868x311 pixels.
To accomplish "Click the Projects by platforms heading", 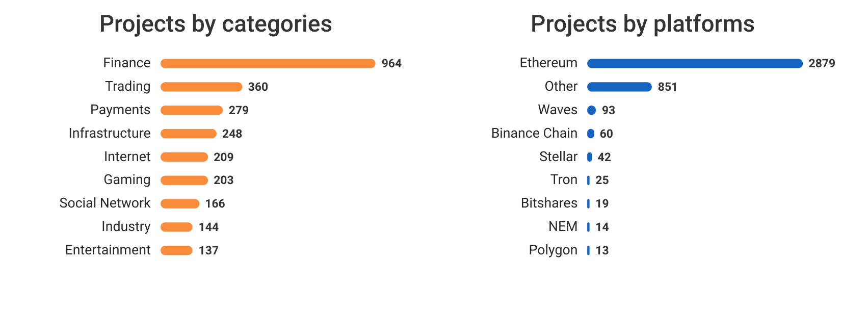I will pos(642,24).
